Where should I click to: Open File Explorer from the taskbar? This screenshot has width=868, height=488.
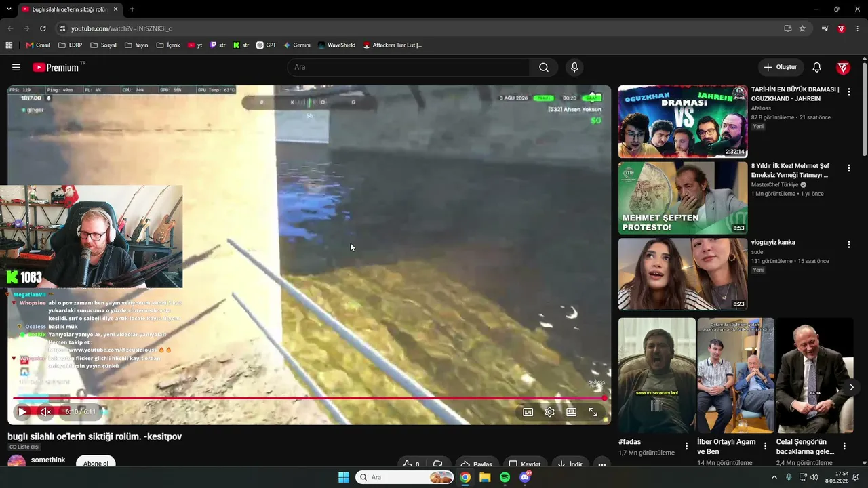tap(485, 477)
